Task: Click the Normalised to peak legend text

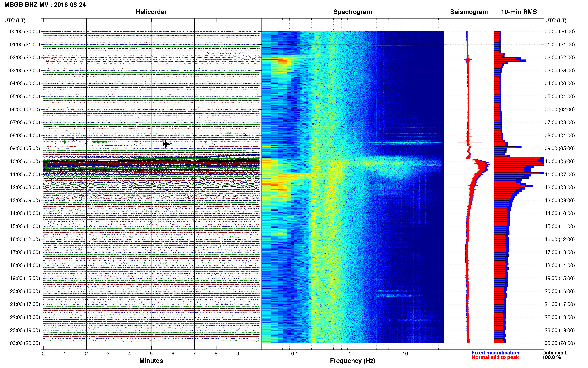Action: [x=495, y=357]
